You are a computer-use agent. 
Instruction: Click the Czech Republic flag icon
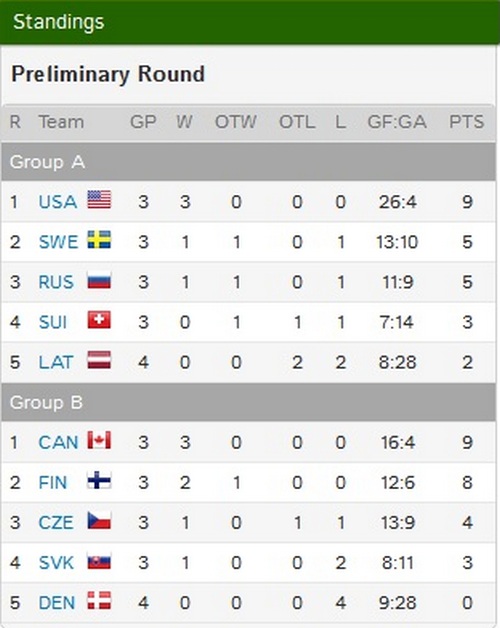[99, 521]
